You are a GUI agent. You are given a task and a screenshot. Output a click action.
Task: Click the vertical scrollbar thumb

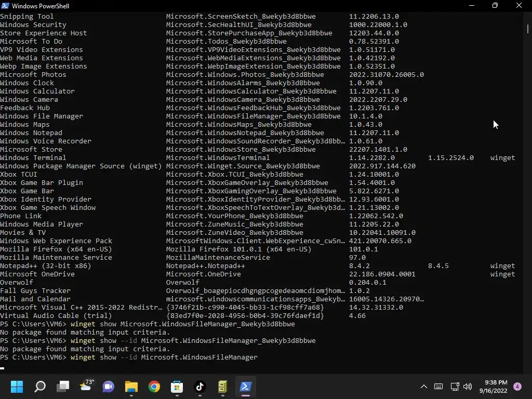tap(528, 29)
